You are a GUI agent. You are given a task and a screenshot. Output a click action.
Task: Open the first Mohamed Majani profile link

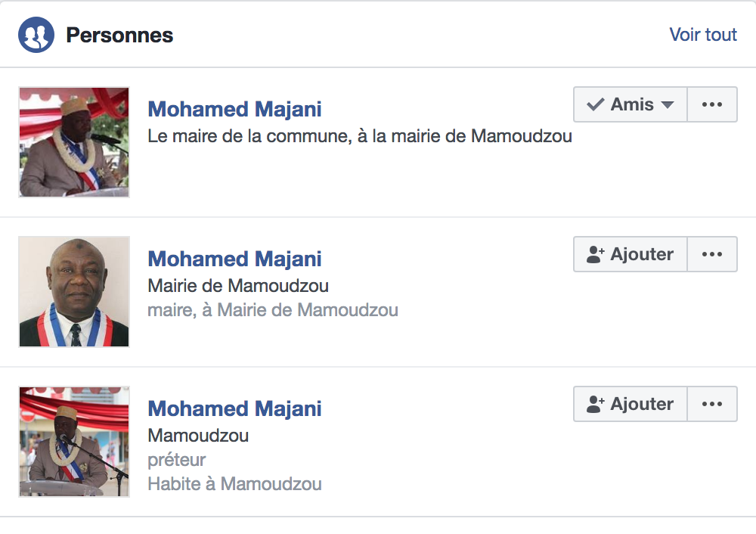click(x=234, y=109)
